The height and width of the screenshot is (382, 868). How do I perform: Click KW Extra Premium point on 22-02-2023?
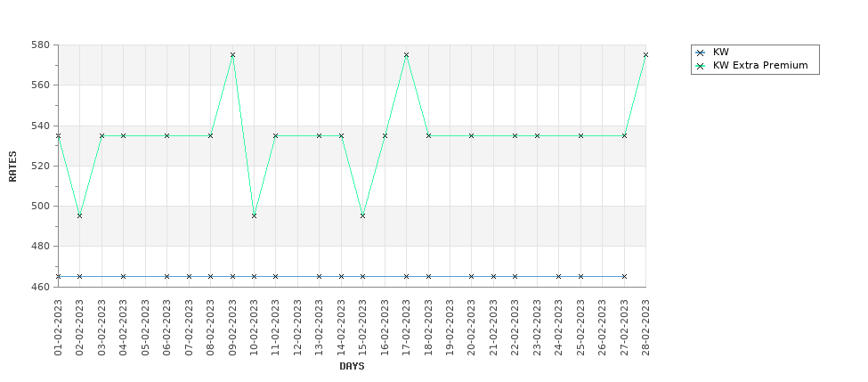click(x=515, y=135)
